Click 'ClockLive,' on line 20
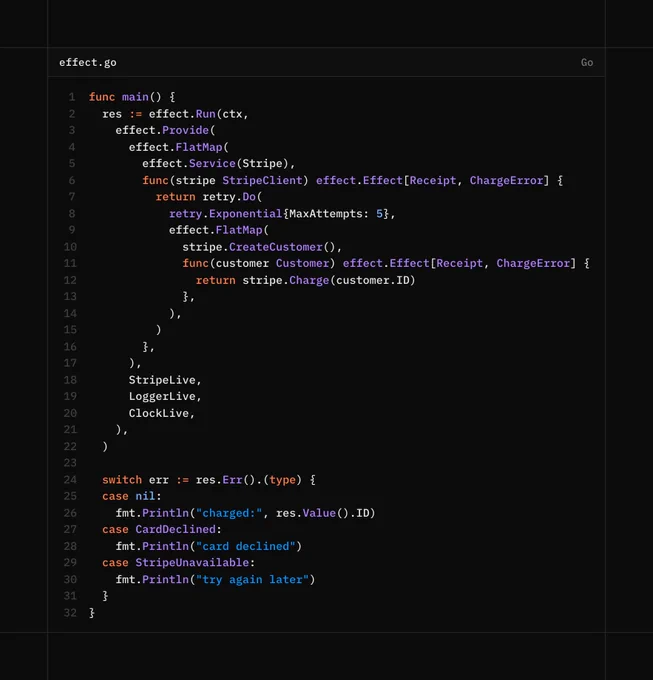 pyautogui.click(x=161, y=413)
